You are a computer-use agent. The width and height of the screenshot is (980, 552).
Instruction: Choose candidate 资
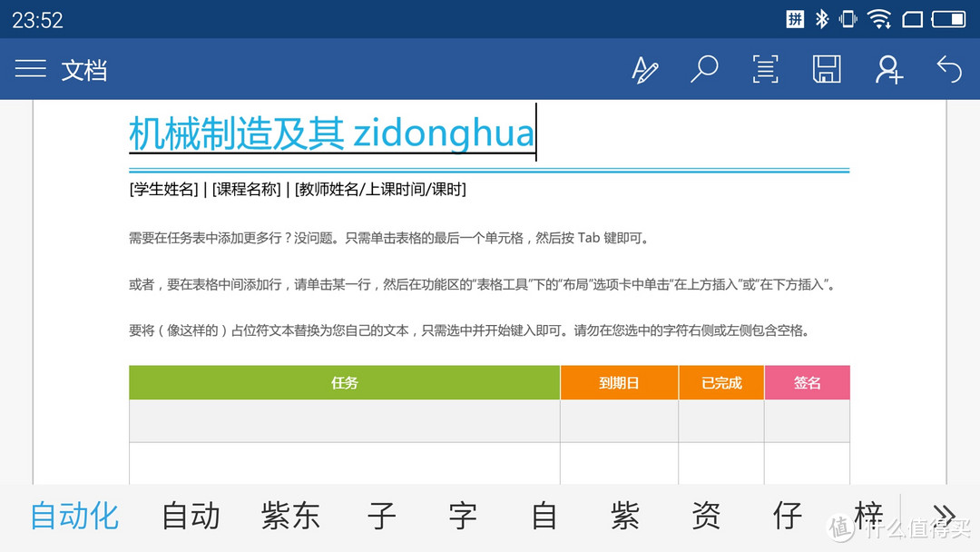click(x=706, y=517)
